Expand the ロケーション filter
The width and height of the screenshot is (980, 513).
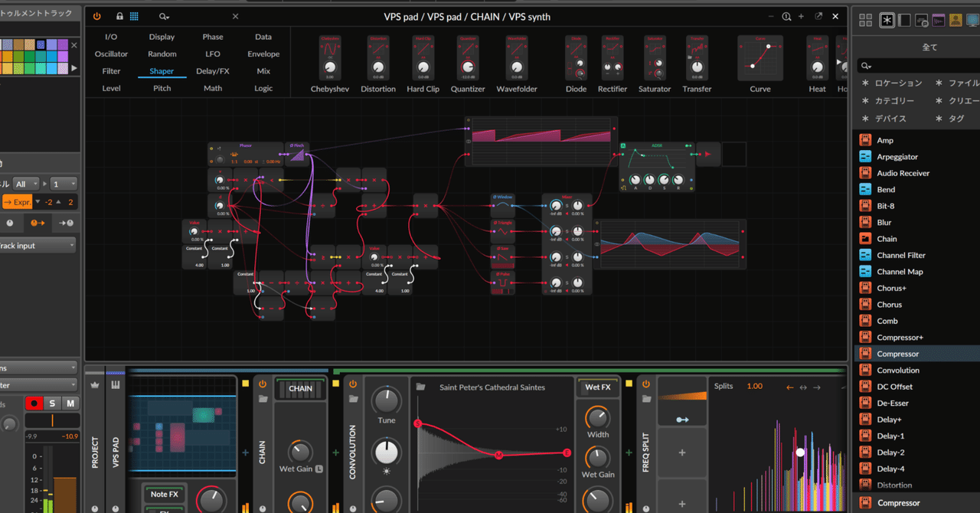(x=893, y=83)
